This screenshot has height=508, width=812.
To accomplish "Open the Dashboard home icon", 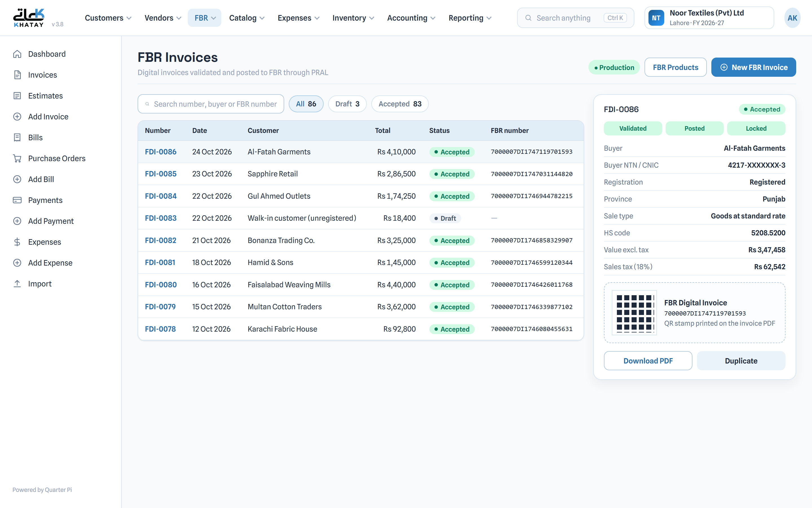I will [x=17, y=54].
